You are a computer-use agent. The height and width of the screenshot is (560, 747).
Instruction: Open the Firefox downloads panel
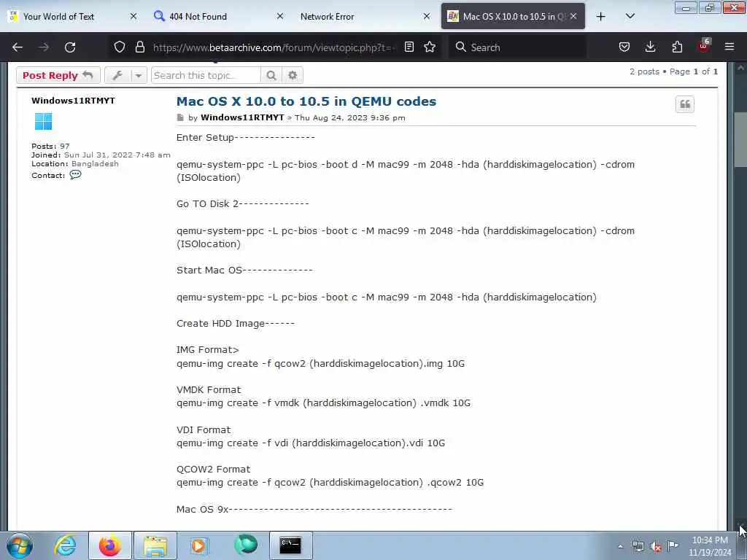[650, 47]
